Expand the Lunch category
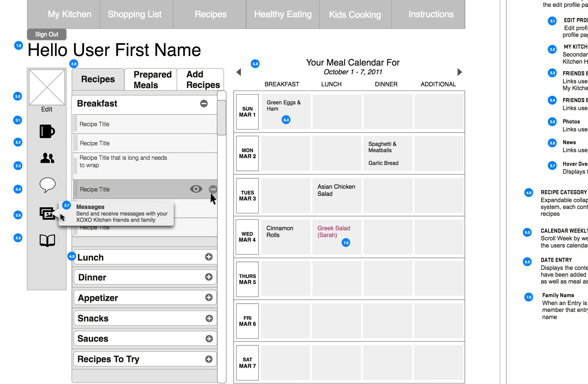Image resolution: width=588 pixels, height=384 pixels. [209, 257]
